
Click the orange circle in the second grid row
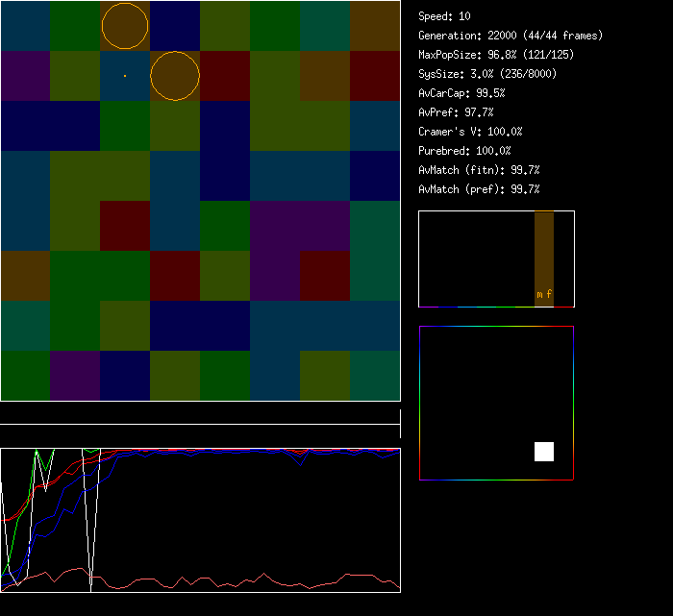point(175,76)
